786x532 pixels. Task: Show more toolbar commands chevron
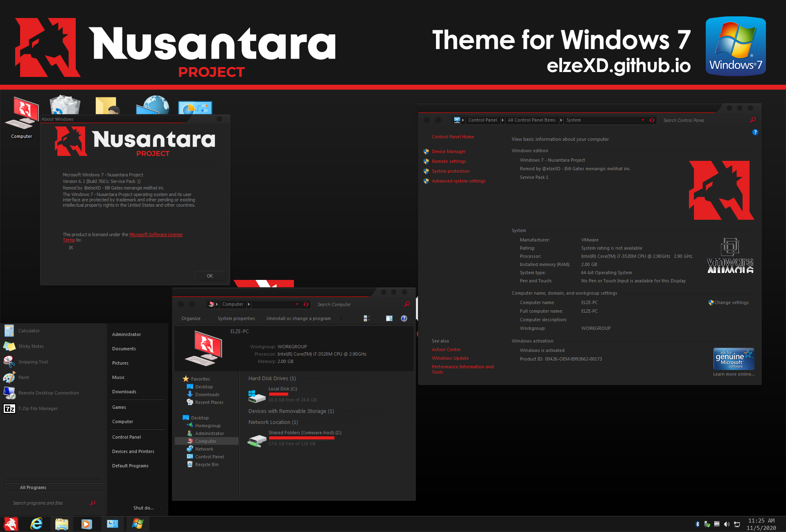(341, 318)
